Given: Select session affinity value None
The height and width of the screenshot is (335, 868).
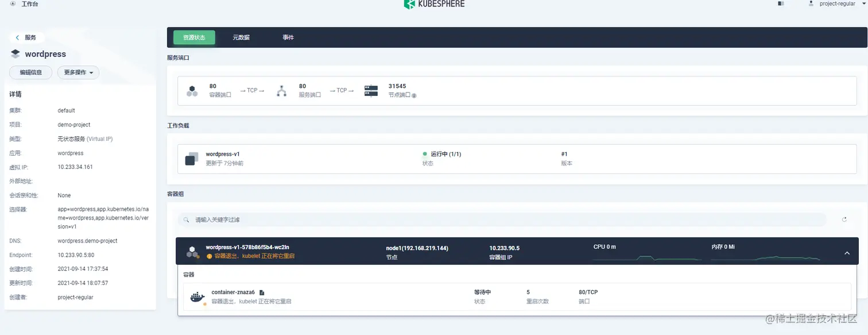Looking at the screenshot, I should (x=64, y=195).
